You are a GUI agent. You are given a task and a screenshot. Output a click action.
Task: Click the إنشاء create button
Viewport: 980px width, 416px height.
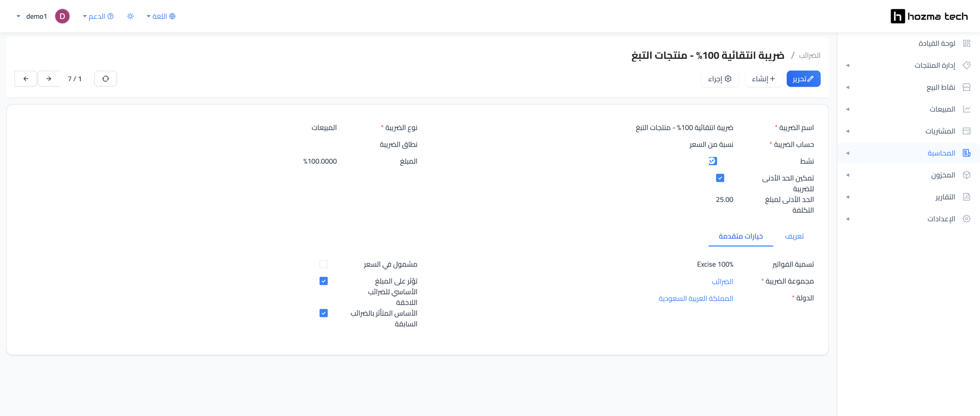(764, 79)
